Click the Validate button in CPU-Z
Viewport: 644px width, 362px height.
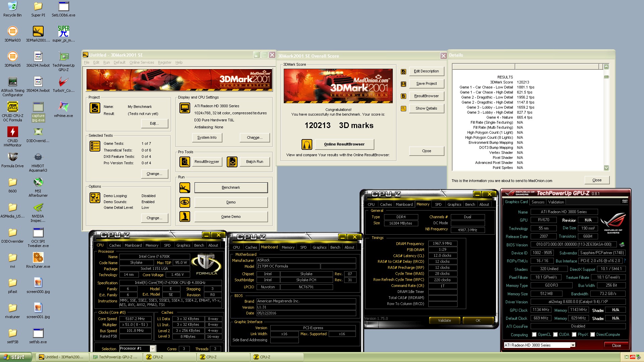coord(444,320)
